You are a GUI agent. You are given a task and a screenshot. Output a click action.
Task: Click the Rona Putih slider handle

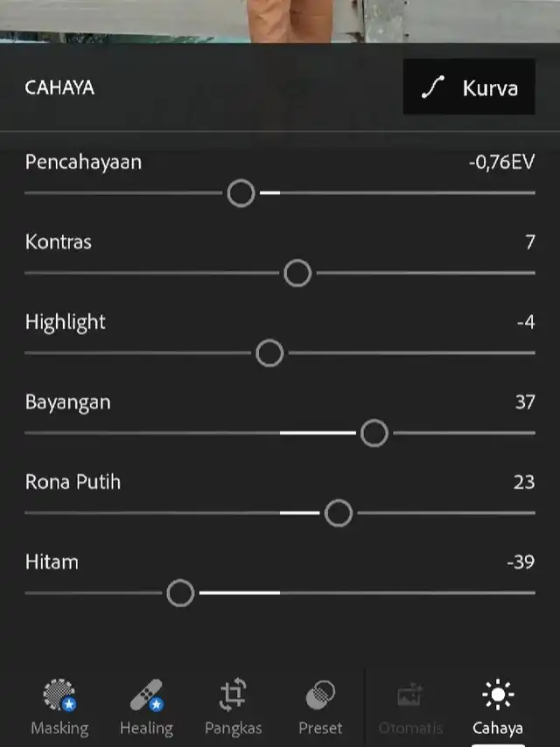pyautogui.click(x=339, y=513)
